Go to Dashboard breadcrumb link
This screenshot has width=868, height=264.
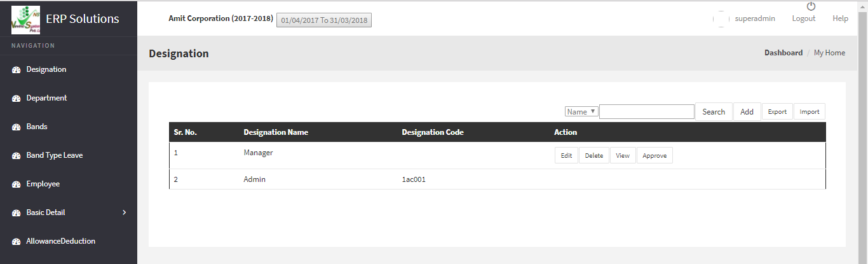coord(783,53)
